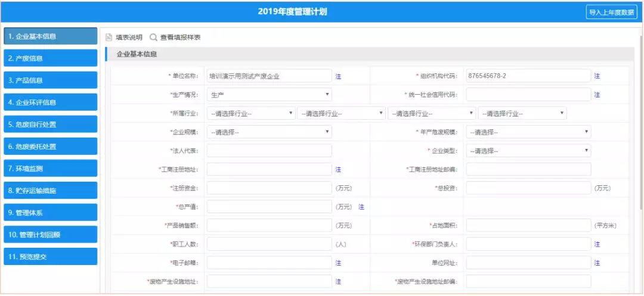
Task: Select 7. 环境监测 in sidebar
Action: point(50,169)
